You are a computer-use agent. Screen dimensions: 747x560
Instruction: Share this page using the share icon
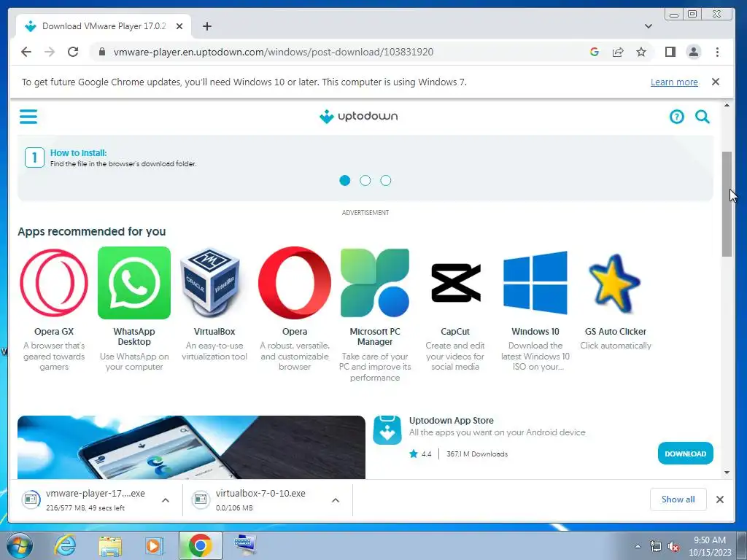click(618, 52)
